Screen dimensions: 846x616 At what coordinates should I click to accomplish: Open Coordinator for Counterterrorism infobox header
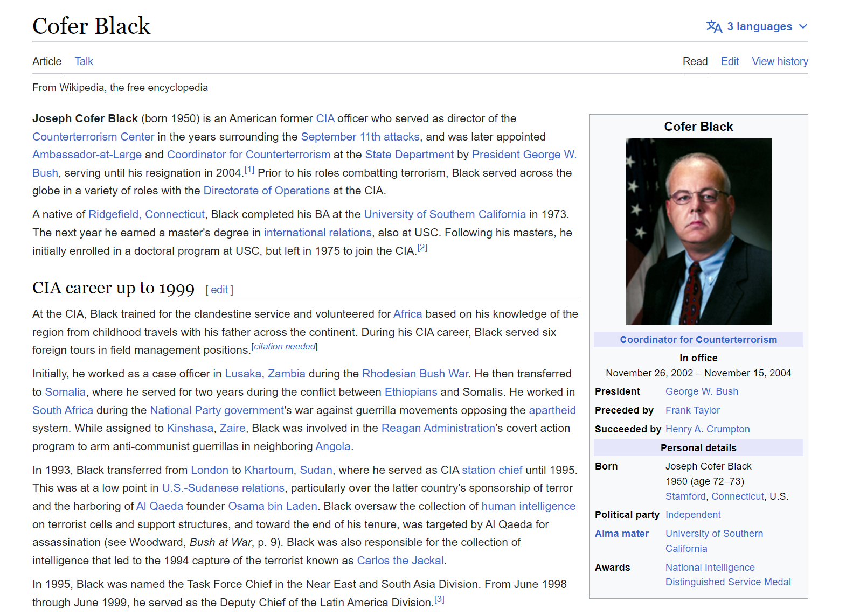pyautogui.click(x=698, y=340)
